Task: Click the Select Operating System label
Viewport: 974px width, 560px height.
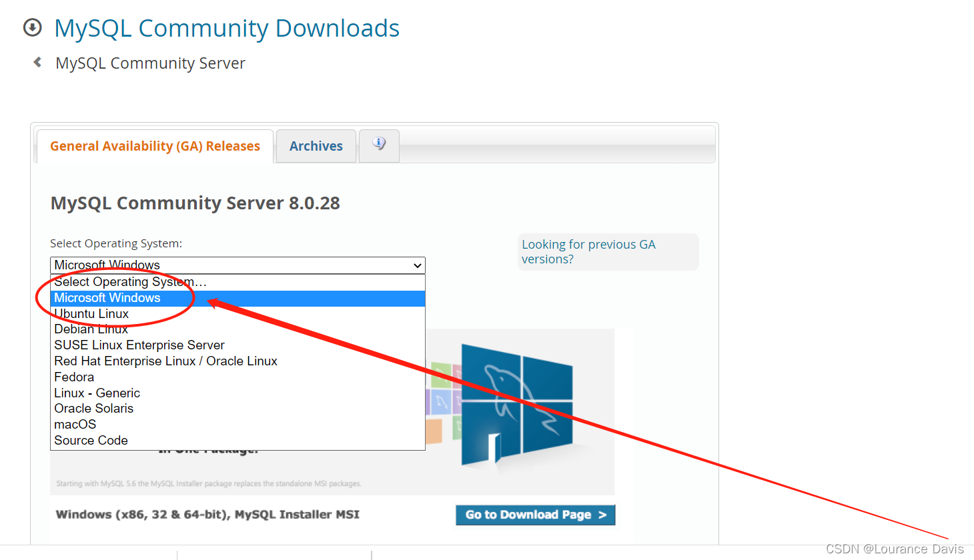Action: [x=116, y=243]
